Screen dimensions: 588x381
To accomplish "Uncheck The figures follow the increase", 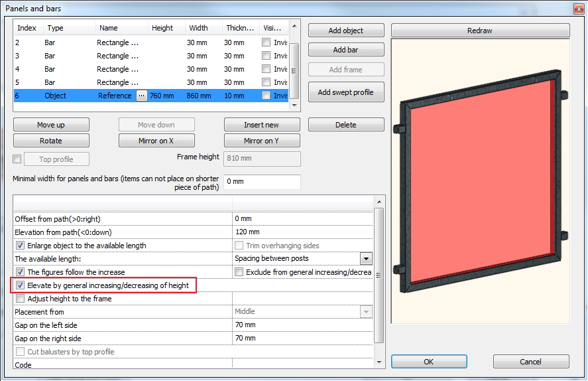I will pos(21,272).
